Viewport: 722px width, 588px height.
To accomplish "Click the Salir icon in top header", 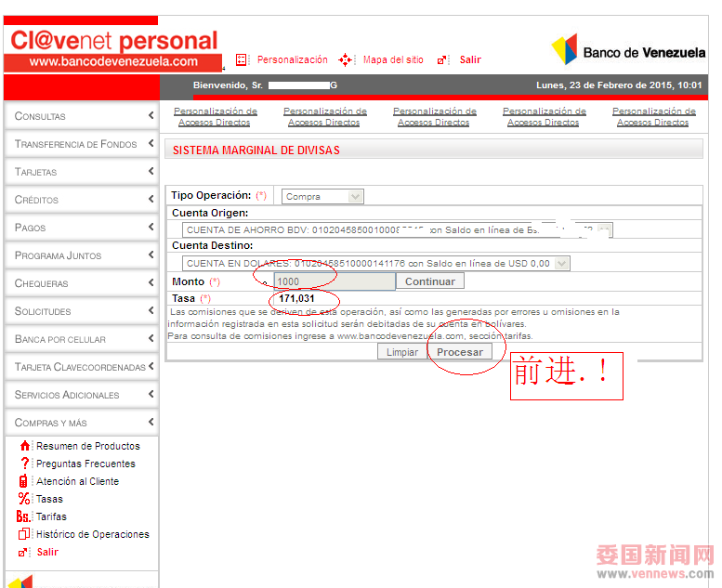I will [x=441, y=60].
